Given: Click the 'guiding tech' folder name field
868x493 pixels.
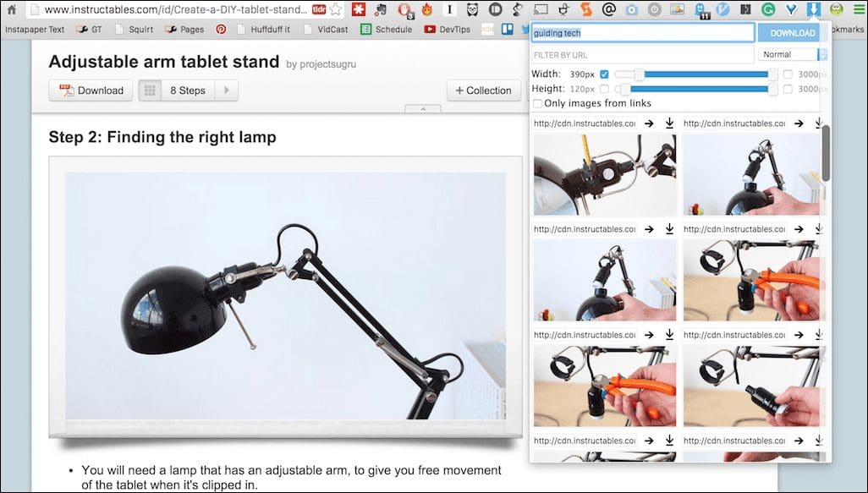Looking at the screenshot, I should (x=643, y=33).
